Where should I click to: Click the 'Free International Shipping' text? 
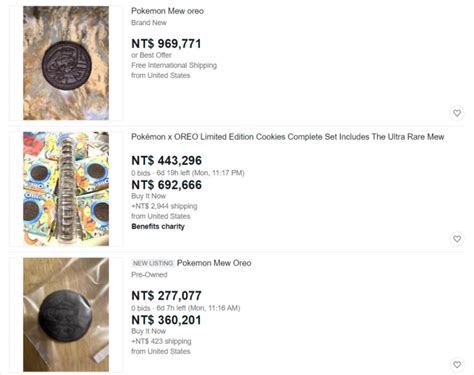click(174, 65)
